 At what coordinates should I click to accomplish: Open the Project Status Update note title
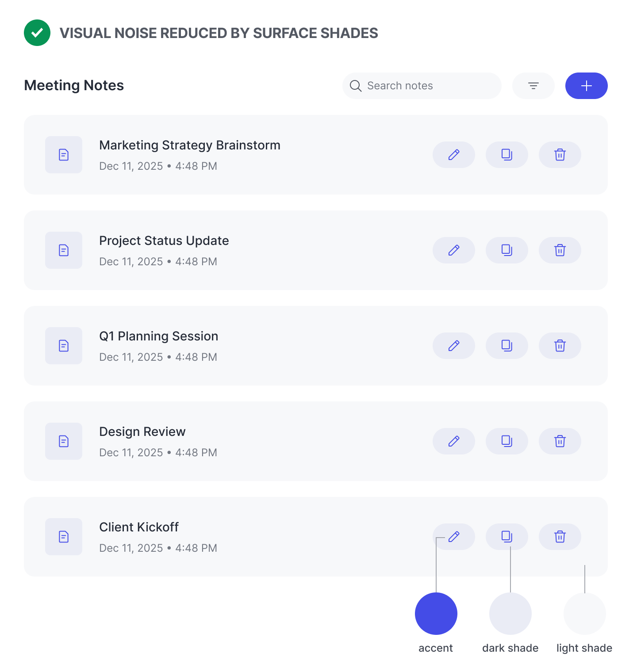164,241
